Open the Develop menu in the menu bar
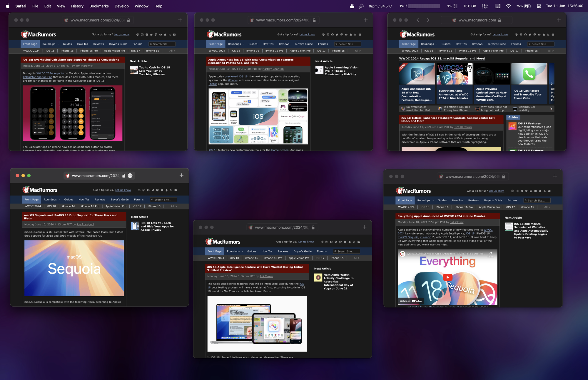The width and height of the screenshot is (588, 380). click(x=121, y=6)
